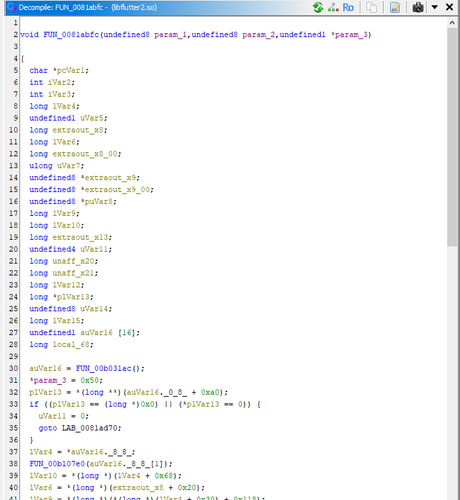Click uVar7 declaration variable

pos(68,166)
